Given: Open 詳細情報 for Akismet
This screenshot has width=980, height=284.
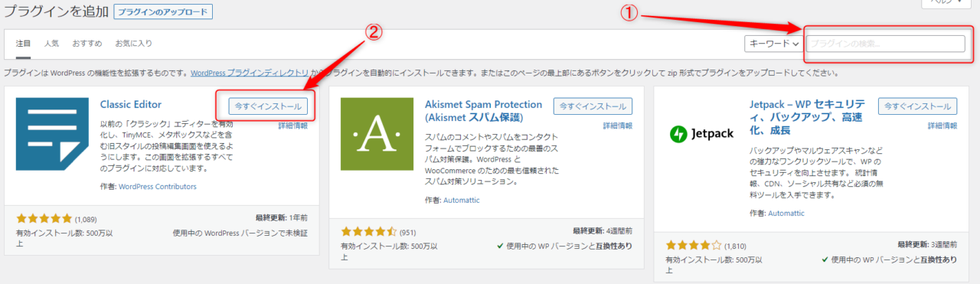Looking at the screenshot, I should point(617,126).
